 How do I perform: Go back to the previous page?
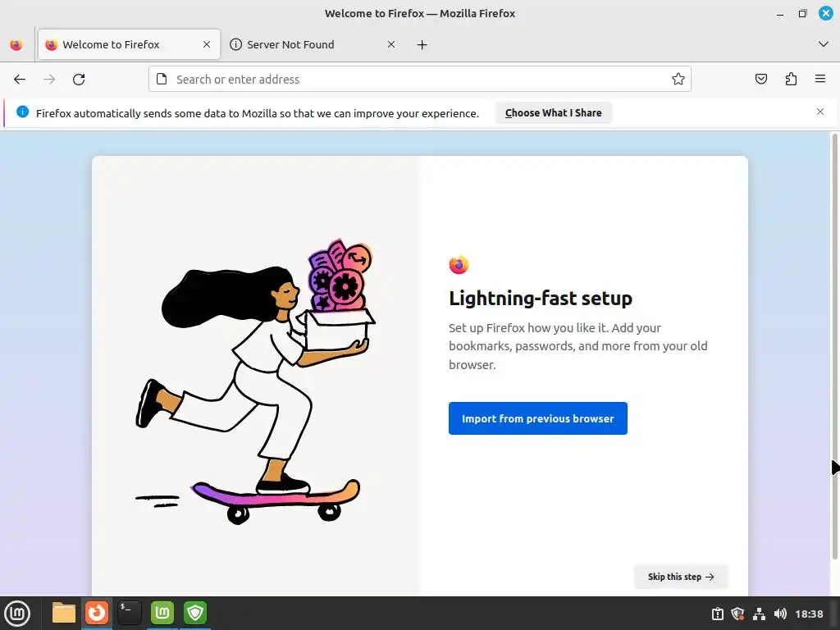20,80
